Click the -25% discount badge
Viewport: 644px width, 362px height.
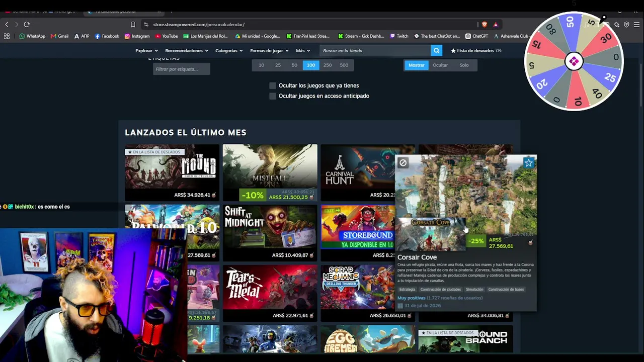(x=476, y=241)
